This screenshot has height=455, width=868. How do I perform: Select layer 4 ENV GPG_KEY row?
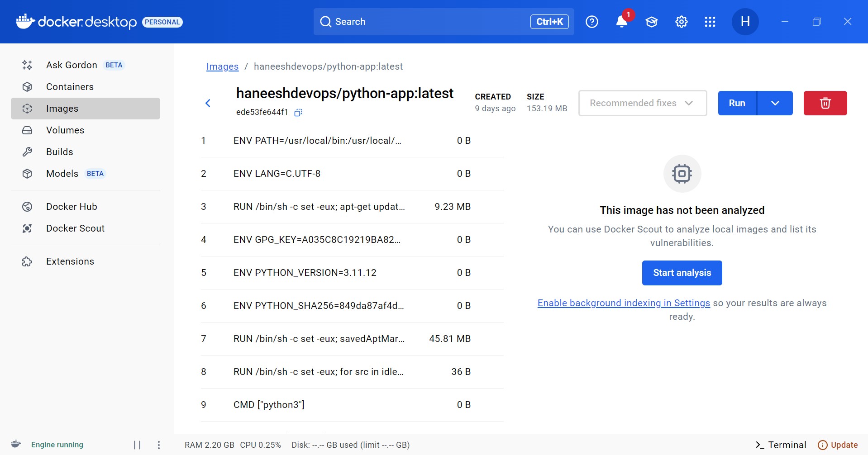[352, 240]
